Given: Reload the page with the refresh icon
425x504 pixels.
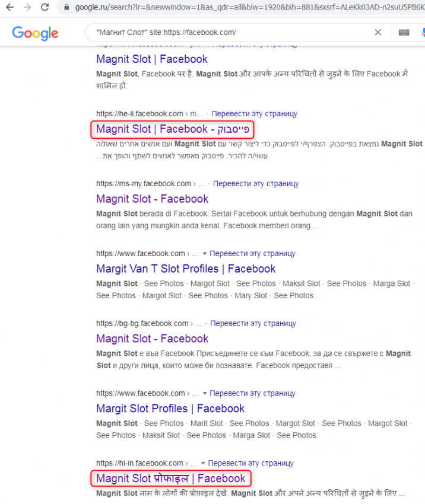Looking at the screenshot, I should tap(45, 7).
